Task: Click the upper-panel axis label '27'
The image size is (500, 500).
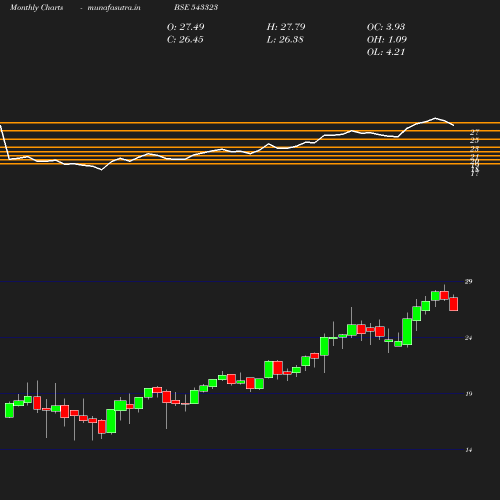Action: 475,132
